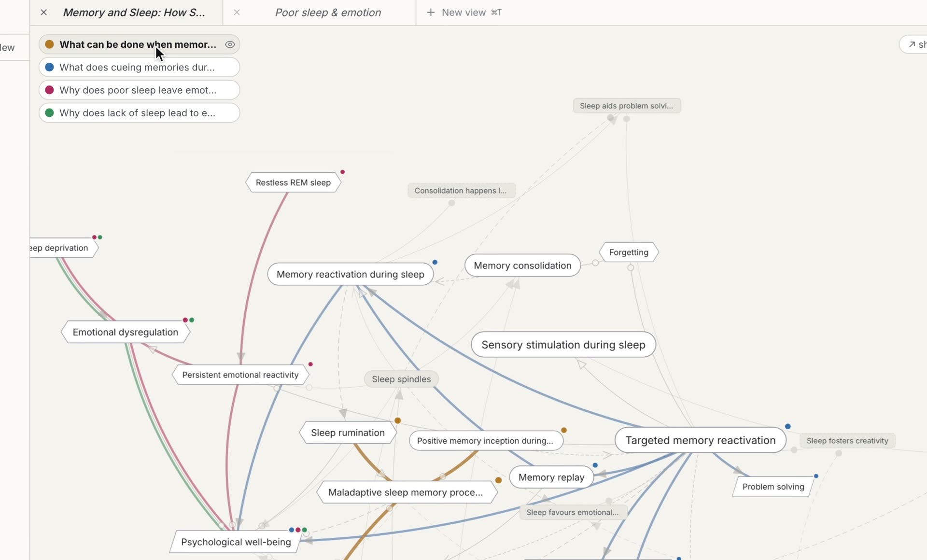The width and height of the screenshot is (927, 560).
Task: Select Sensory stimulation during sleep node
Action: pos(563,345)
